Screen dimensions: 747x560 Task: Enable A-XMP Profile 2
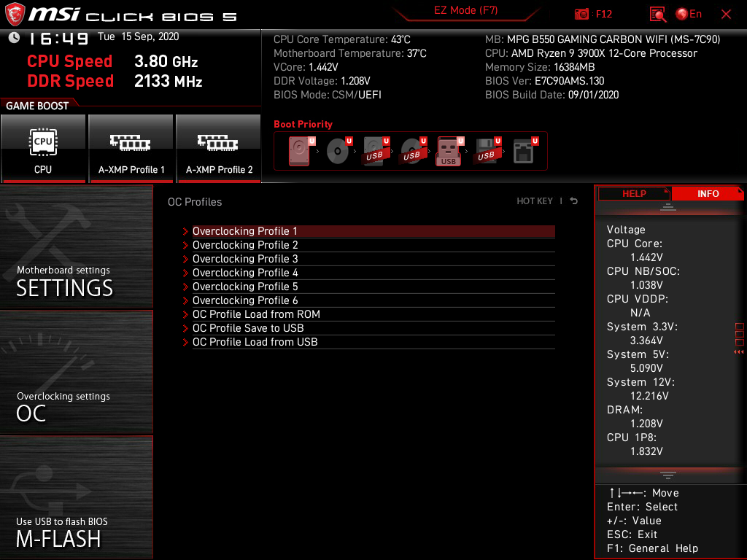[219, 149]
